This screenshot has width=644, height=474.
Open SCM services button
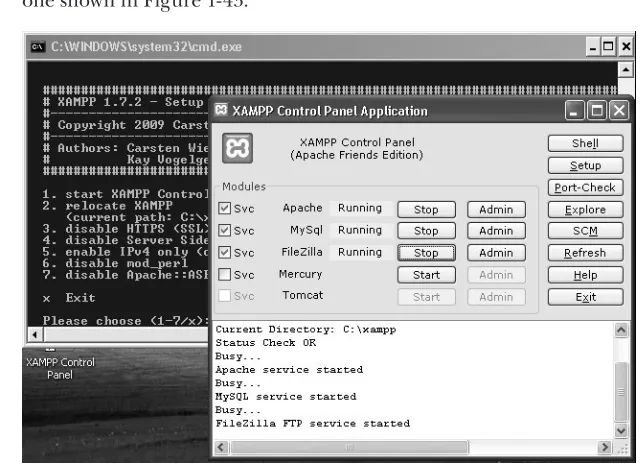(x=585, y=231)
